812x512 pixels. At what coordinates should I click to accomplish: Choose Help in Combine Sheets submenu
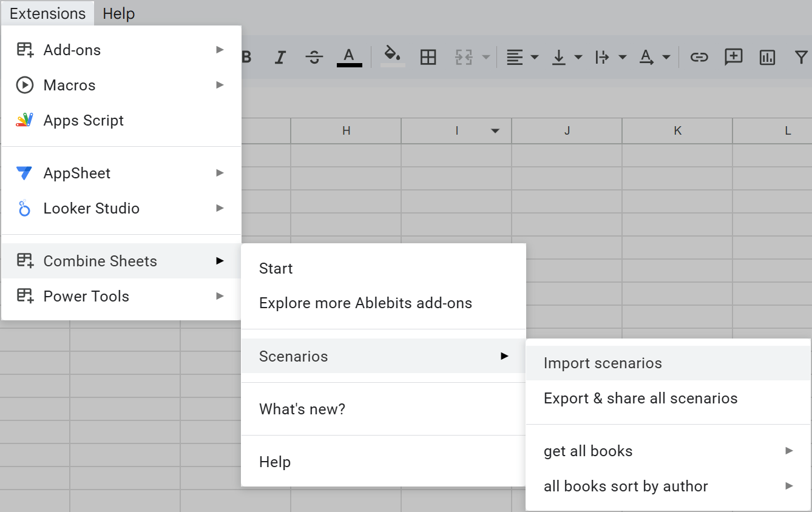tap(384, 462)
